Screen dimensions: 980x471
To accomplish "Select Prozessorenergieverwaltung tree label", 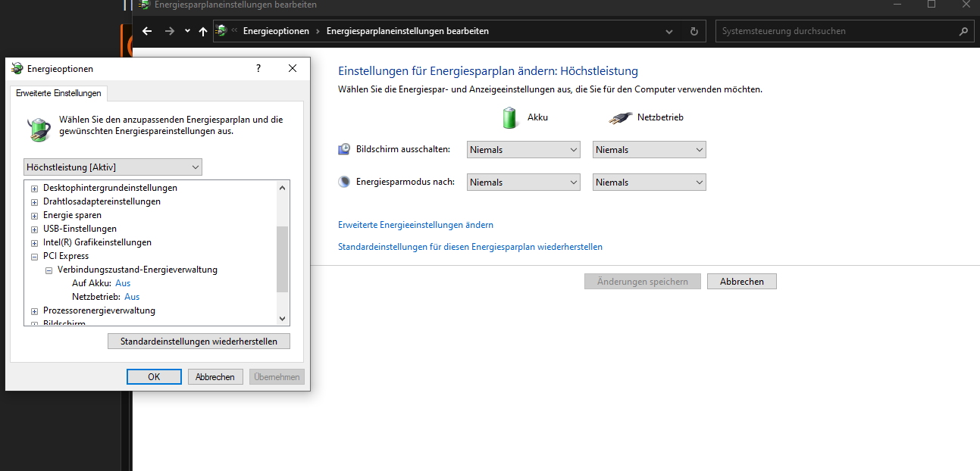I will [x=99, y=310].
